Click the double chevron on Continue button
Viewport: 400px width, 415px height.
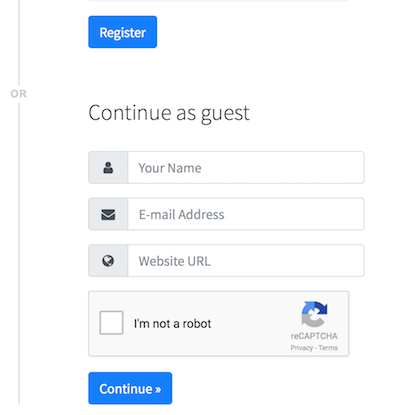click(158, 389)
